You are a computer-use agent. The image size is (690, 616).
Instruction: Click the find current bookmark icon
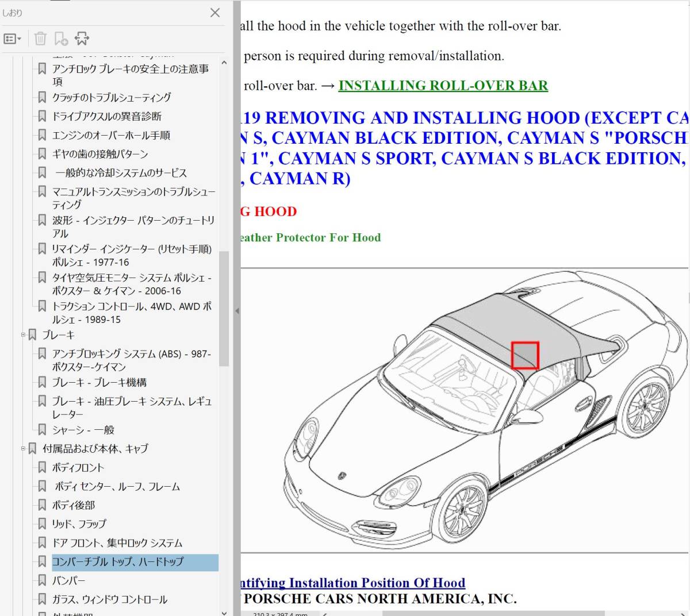point(82,38)
